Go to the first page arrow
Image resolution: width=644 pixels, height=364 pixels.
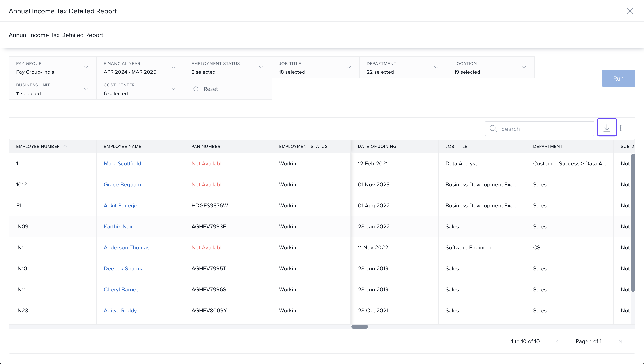click(557, 341)
